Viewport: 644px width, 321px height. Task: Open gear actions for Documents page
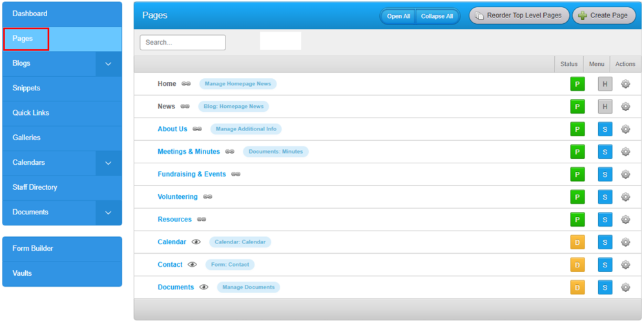(625, 287)
